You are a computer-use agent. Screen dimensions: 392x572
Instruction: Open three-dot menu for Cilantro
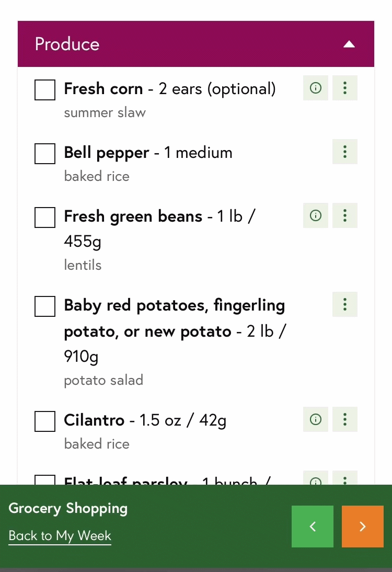coord(345,419)
